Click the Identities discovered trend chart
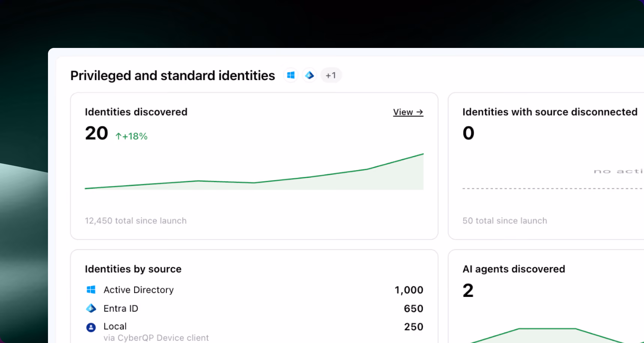 pos(254,171)
